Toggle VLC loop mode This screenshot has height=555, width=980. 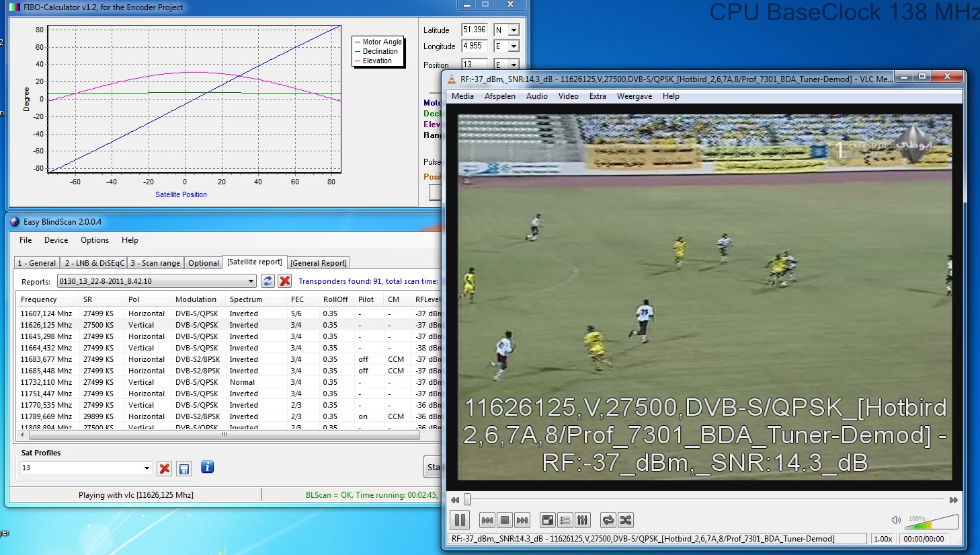point(608,520)
